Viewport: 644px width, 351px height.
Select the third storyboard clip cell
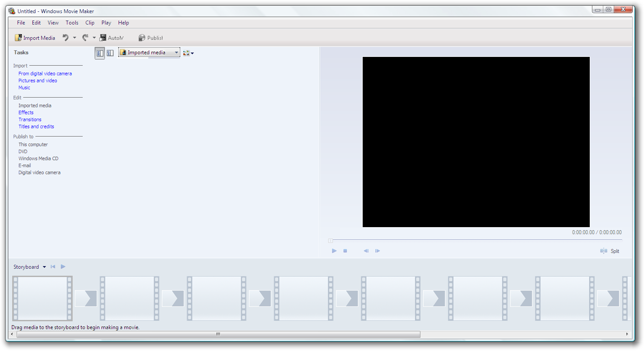pos(217,298)
